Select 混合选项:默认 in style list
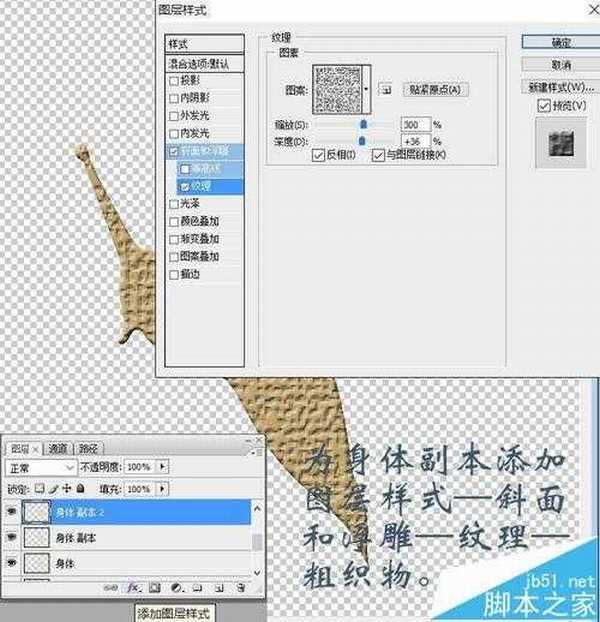The width and height of the screenshot is (600, 622). pyautogui.click(x=204, y=63)
